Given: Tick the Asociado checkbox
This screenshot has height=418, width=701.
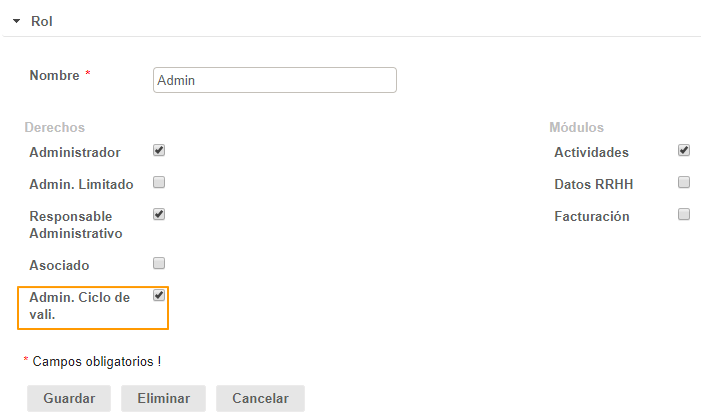Looking at the screenshot, I should tap(159, 264).
